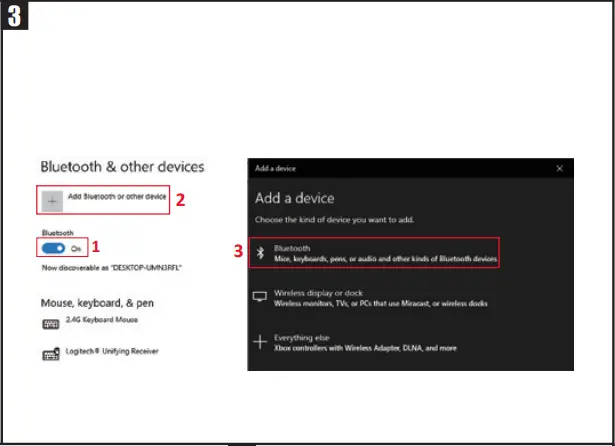Click the Bluetooth symbol icon in Add a device
The height and width of the screenshot is (446, 615).
(x=260, y=253)
